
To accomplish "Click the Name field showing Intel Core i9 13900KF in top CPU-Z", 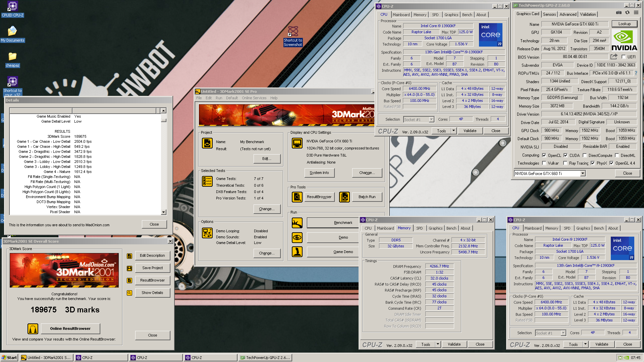I will pyautogui.click(x=438, y=26).
